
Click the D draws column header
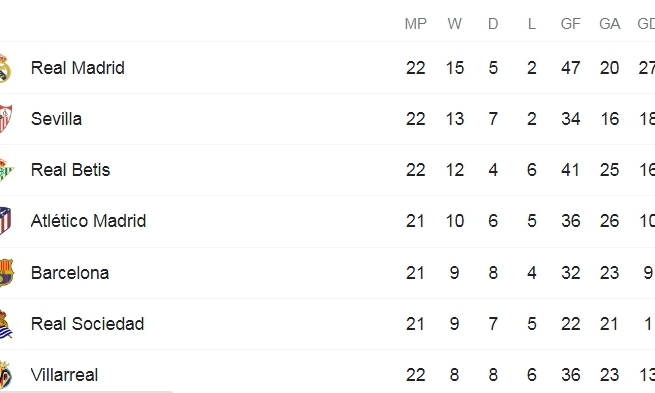[493, 24]
